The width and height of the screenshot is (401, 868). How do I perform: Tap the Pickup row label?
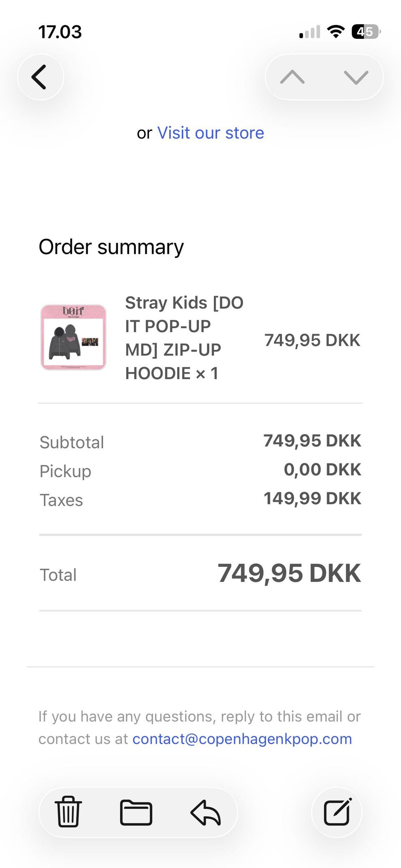coord(66,471)
